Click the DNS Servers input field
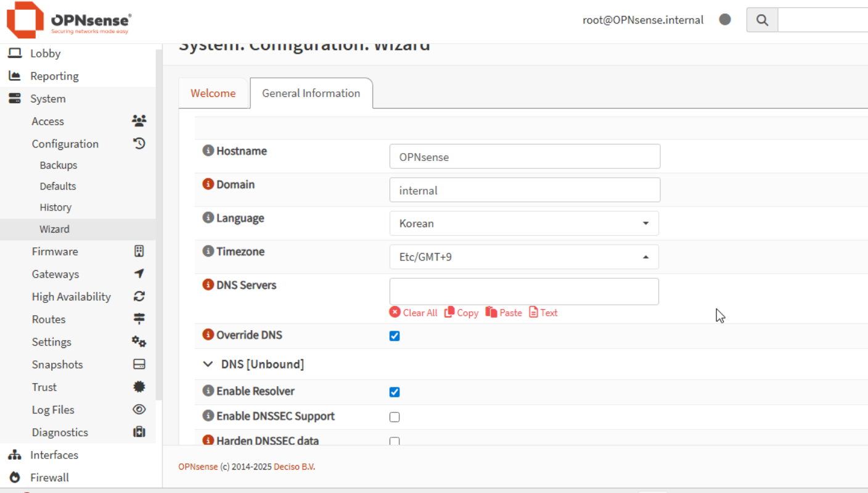Viewport: 868px width, 493px height. point(524,291)
